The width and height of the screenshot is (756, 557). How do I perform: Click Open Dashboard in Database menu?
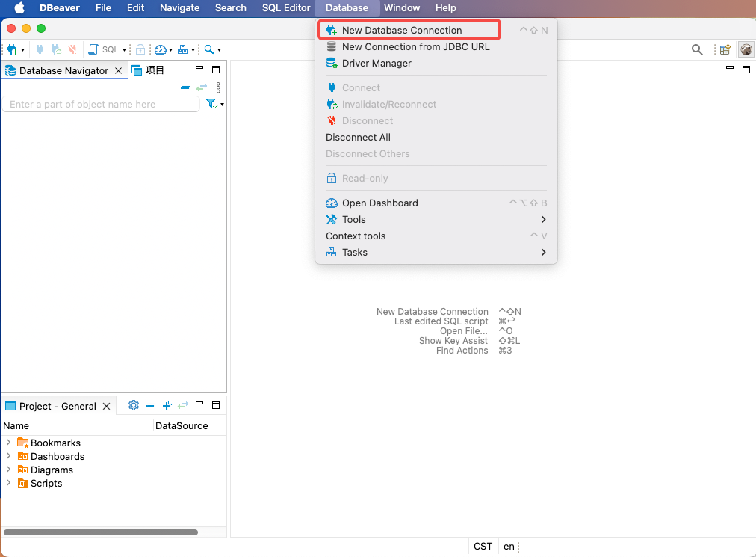coord(379,203)
